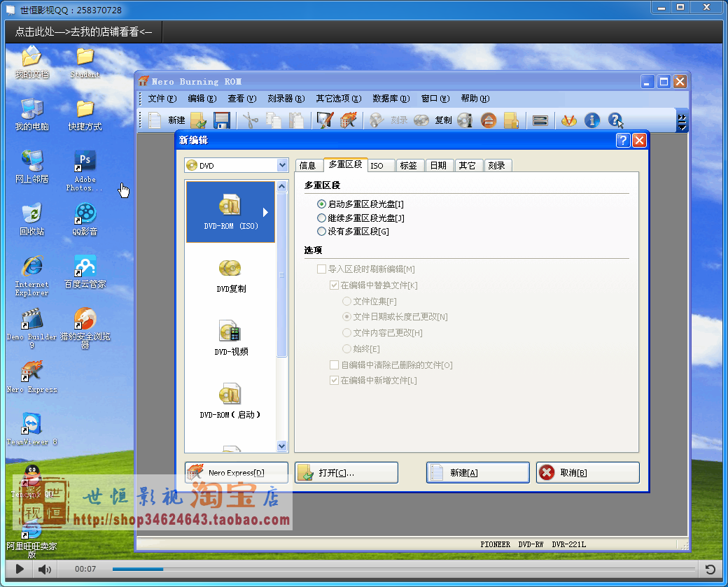Switch to the 刻录 tab
728x587 pixels.
(x=497, y=166)
